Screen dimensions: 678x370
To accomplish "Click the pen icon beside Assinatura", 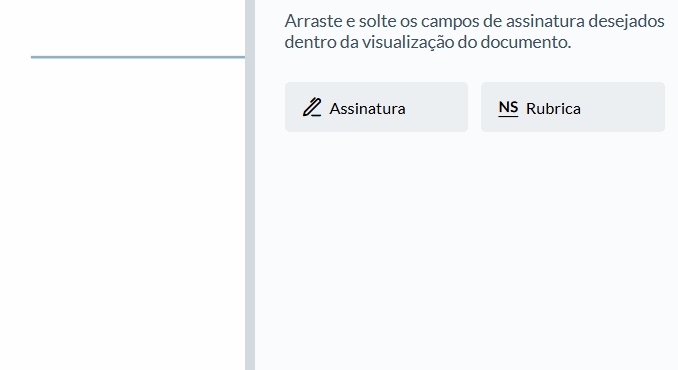I will pos(312,107).
